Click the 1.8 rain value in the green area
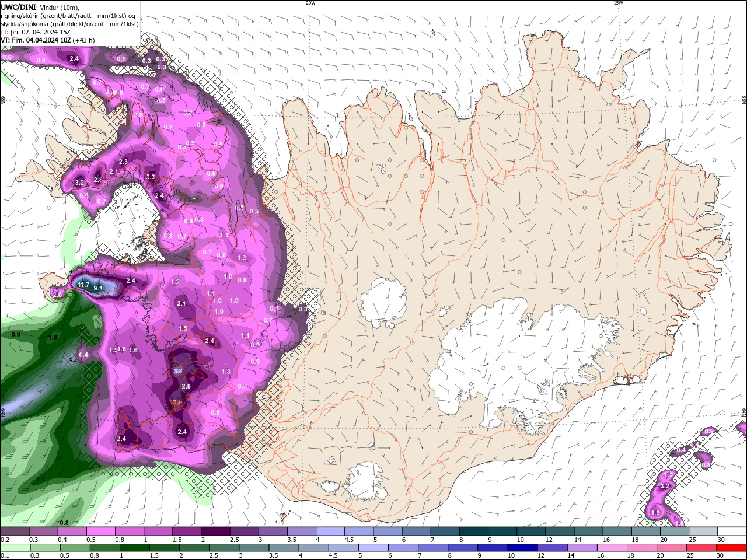Viewport: 747px width, 560px height. pyautogui.click(x=53, y=337)
